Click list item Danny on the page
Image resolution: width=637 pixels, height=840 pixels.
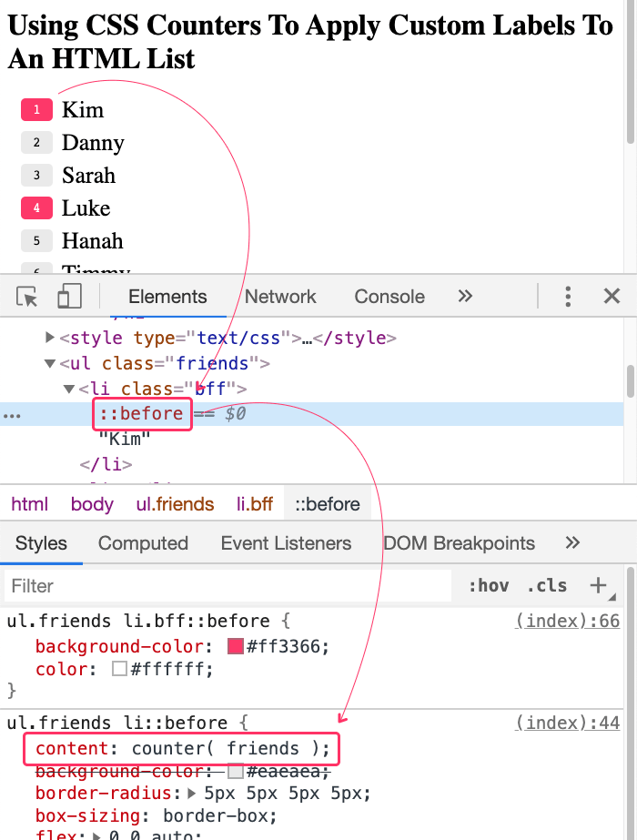click(x=93, y=143)
